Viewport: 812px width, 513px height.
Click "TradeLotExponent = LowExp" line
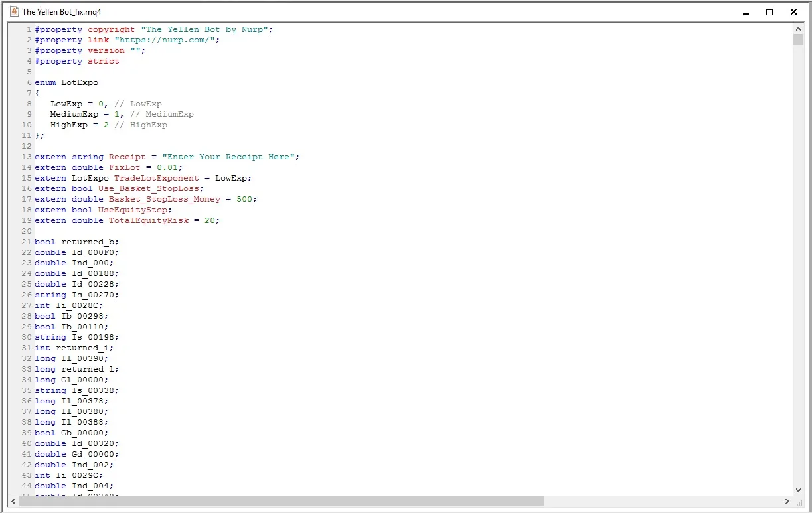pyautogui.click(x=143, y=178)
